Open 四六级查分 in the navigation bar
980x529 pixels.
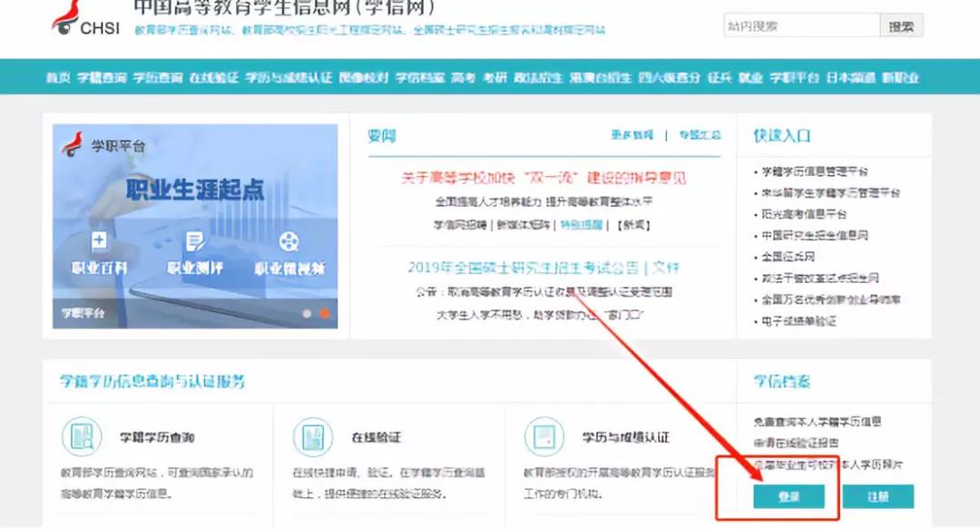[669, 77]
